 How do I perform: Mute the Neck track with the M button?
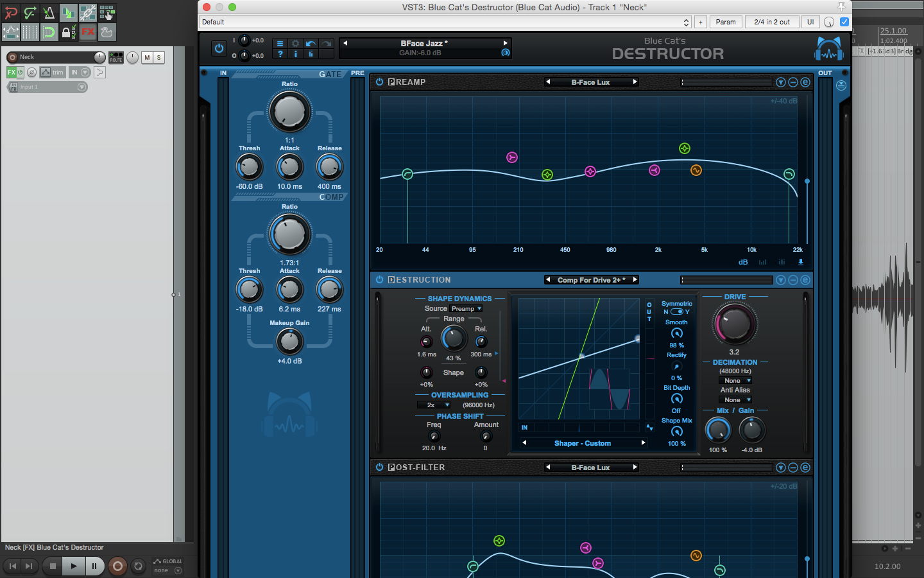(x=146, y=57)
